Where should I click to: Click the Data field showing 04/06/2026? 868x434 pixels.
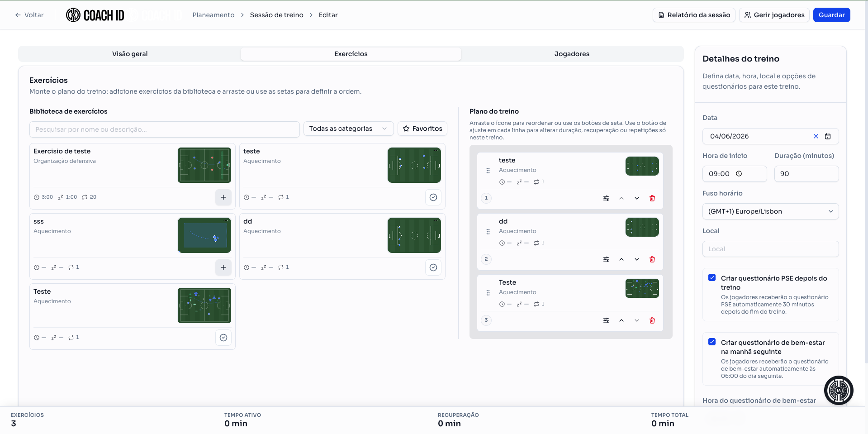770,136
